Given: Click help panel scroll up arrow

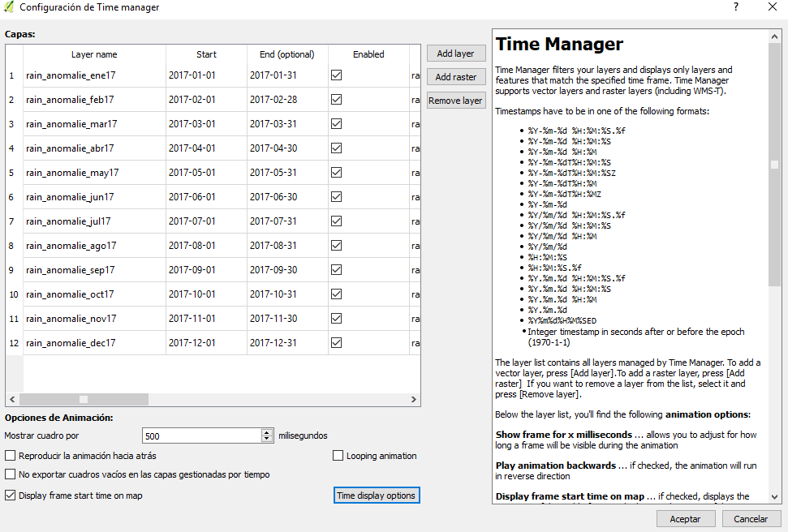Looking at the screenshot, I should [774, 36].
